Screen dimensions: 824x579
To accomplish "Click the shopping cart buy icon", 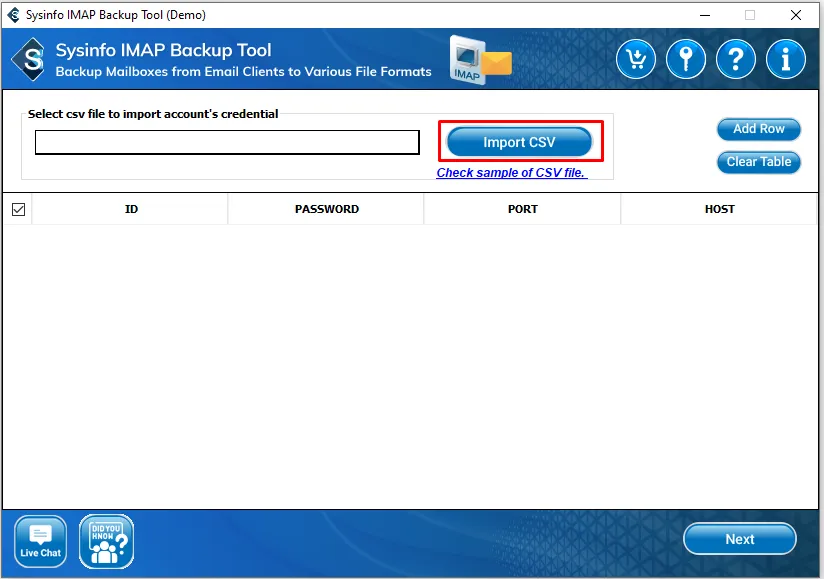I will click(637, 60).
